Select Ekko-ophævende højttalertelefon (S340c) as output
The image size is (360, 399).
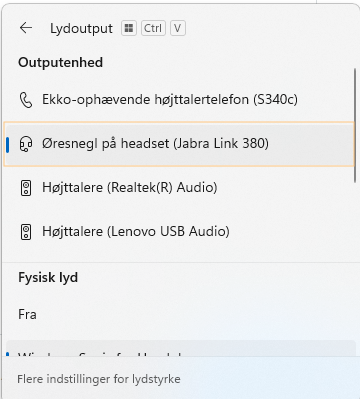[179, 100]
